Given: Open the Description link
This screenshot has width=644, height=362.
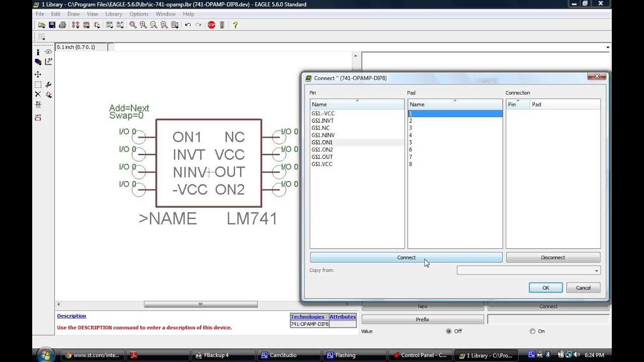Looking at the screenshot, I should point(71,316).
